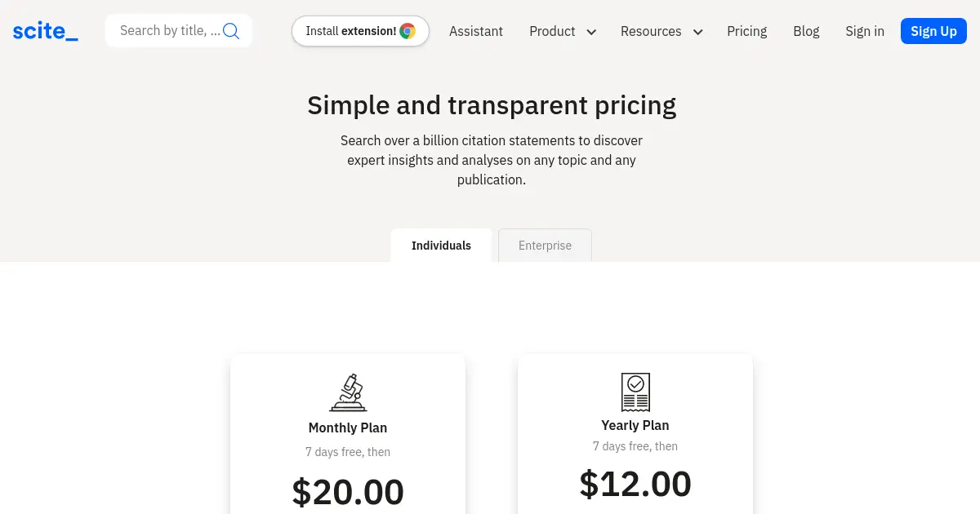Image resolution: width=980 pixels, height=514 pixels.
Task: Click the Install extension button
Action: pyautogui.click(x=360, y=31)
